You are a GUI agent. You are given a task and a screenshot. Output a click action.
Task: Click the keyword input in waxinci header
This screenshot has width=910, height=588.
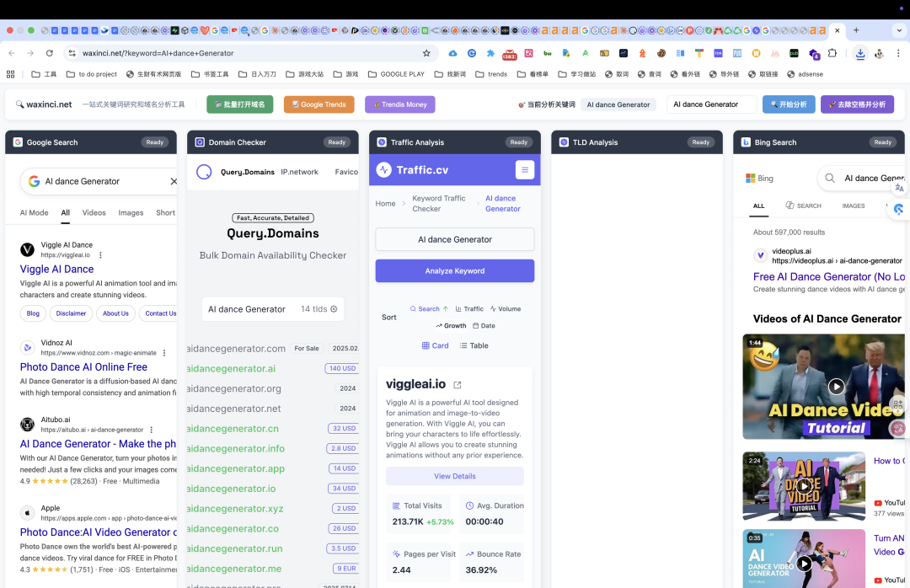pyautogui.click(x=712, y=104)
